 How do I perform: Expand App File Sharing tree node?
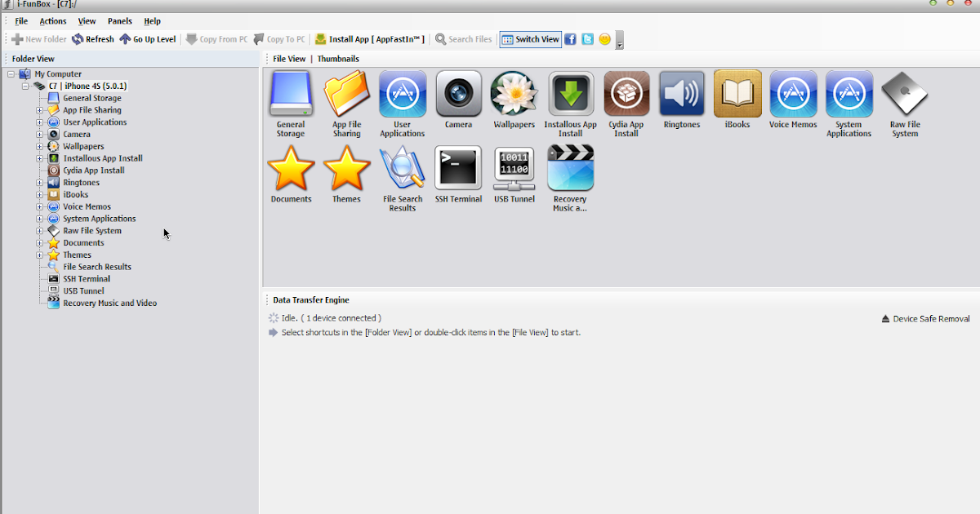click(39, 110)
